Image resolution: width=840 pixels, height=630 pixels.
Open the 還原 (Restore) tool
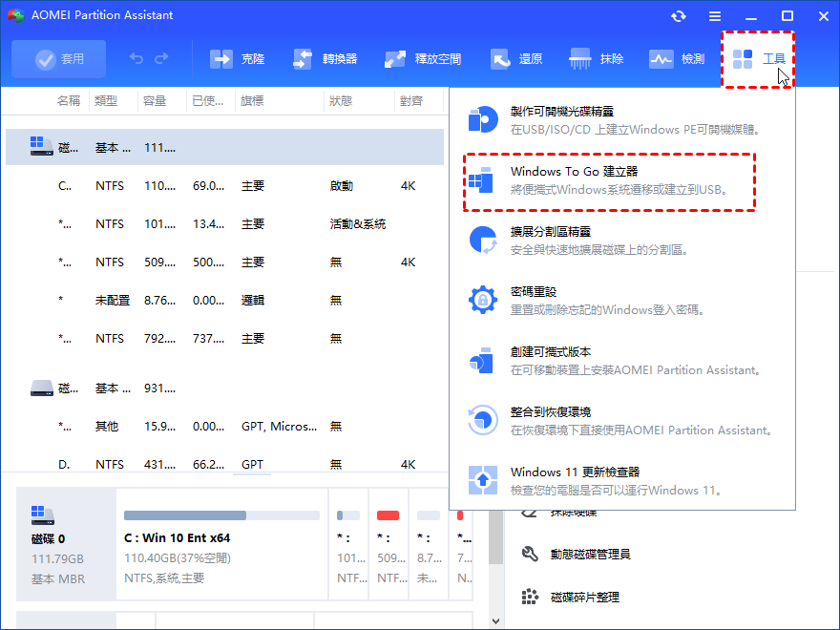pyautogui.click(x=516, y=59)
